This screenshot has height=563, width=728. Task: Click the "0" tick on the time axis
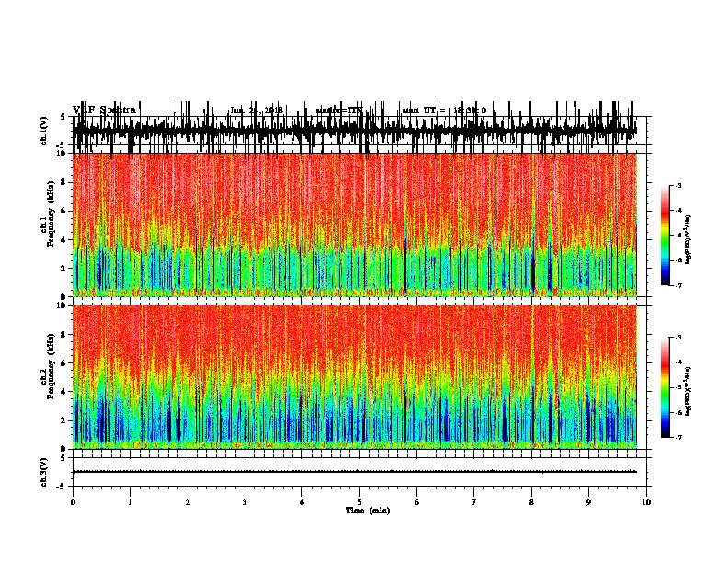(73, 502)
